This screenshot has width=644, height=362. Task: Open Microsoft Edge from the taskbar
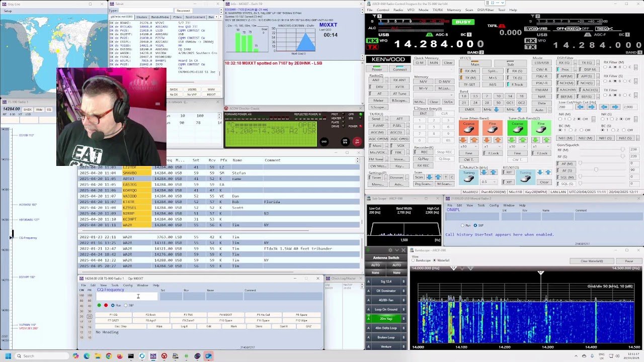tap(87, 356)
